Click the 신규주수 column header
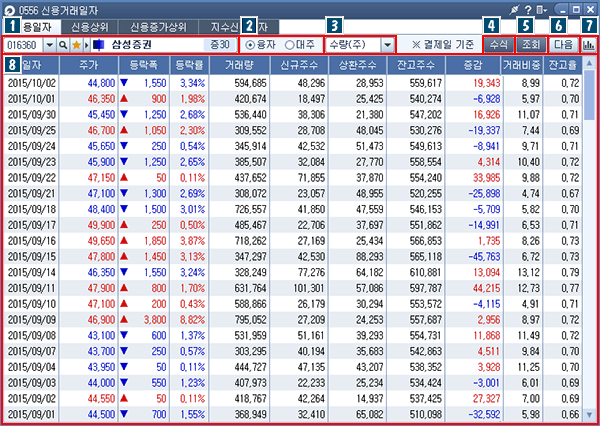600x426 pixels. [299, 65]
